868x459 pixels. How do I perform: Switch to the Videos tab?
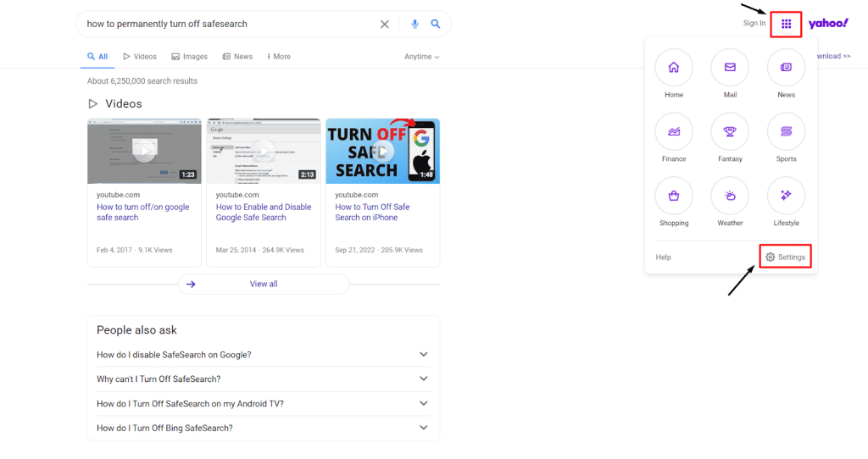(x=140, y=57)
